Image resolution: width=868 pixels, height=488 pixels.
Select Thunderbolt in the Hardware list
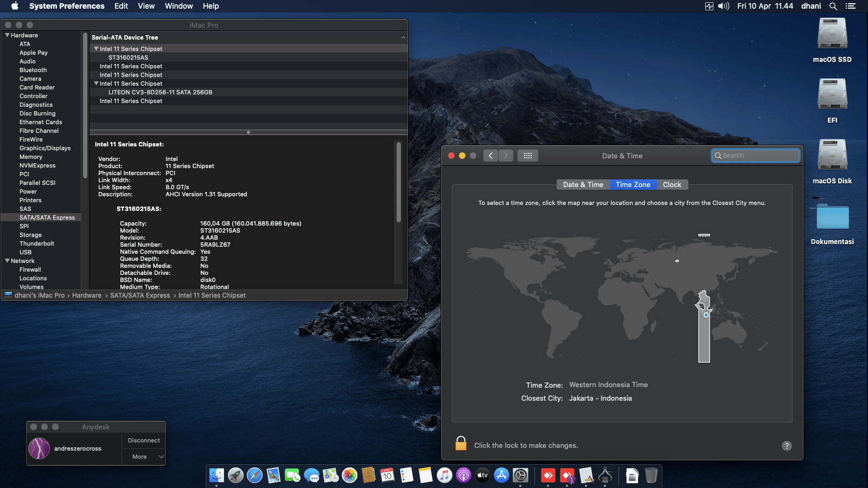[37, 243]
